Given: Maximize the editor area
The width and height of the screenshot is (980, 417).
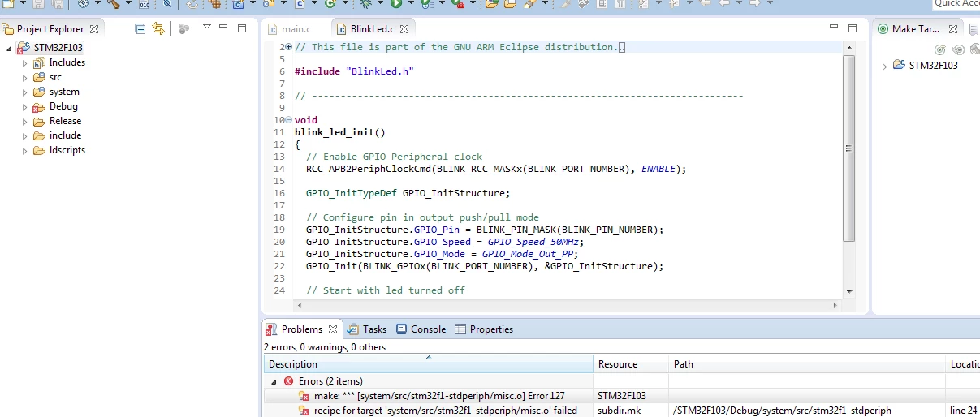Looking at the screenshot, I should click(852, 28).
